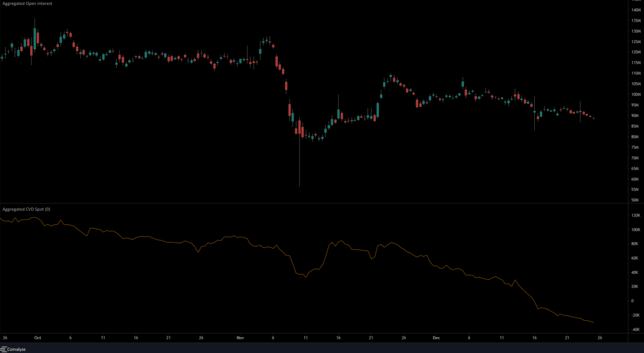Viewport: 644px width, 353px height.
Task: Select the 120K CVD axis value
Action: (x=636, y=215)
